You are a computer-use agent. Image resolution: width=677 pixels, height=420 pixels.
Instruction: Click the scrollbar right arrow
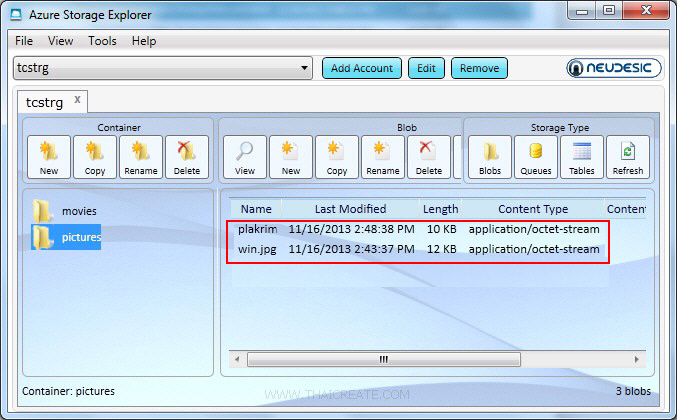point(636,359)
